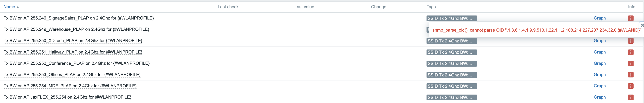Open item Tx BW on AP 255.249_Warehouse_PLAP
The height and width of the screenshot is (103, 644).
(x=76, y=29)
